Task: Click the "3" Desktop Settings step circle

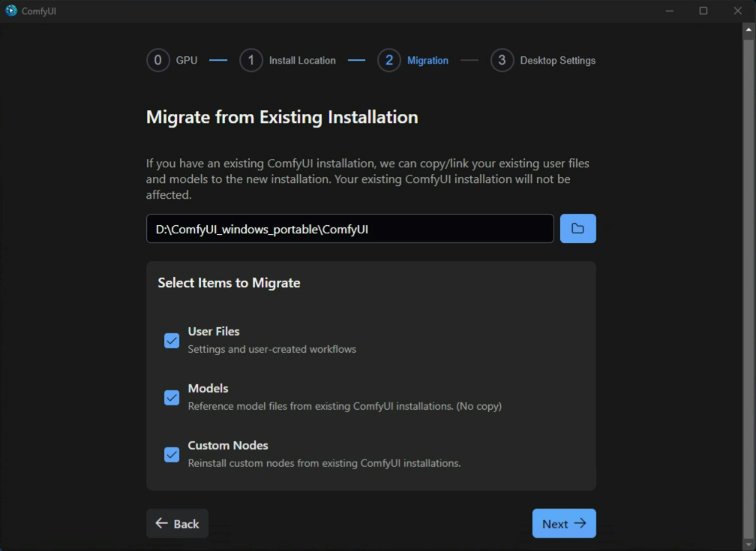Action: (502, 60)
